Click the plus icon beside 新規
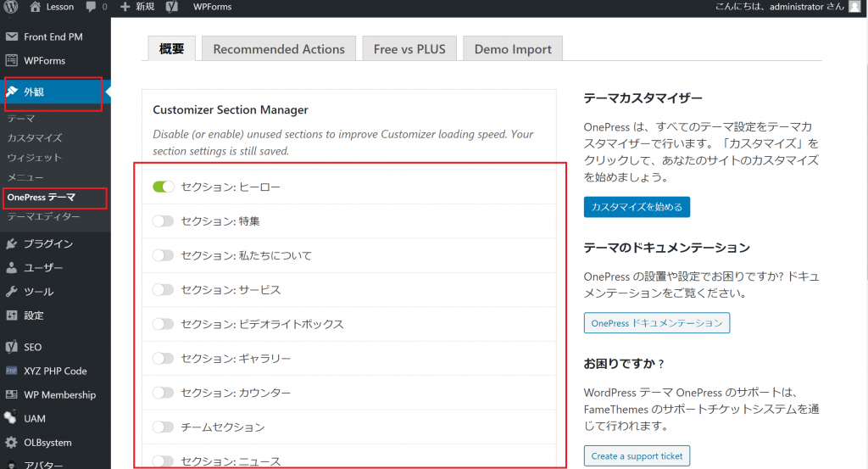Image resolution: width=868 pixels, height=469 pixels. (125, 7)
